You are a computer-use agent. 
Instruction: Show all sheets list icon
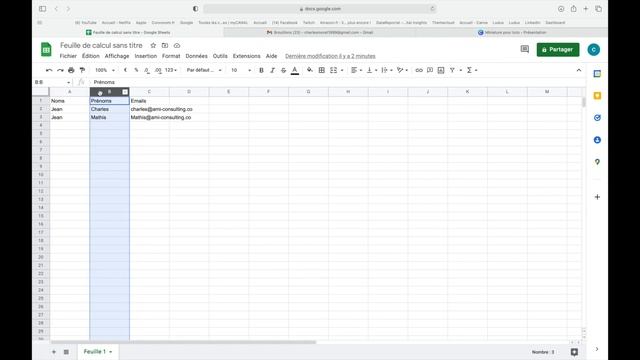[x=66, y=352]
